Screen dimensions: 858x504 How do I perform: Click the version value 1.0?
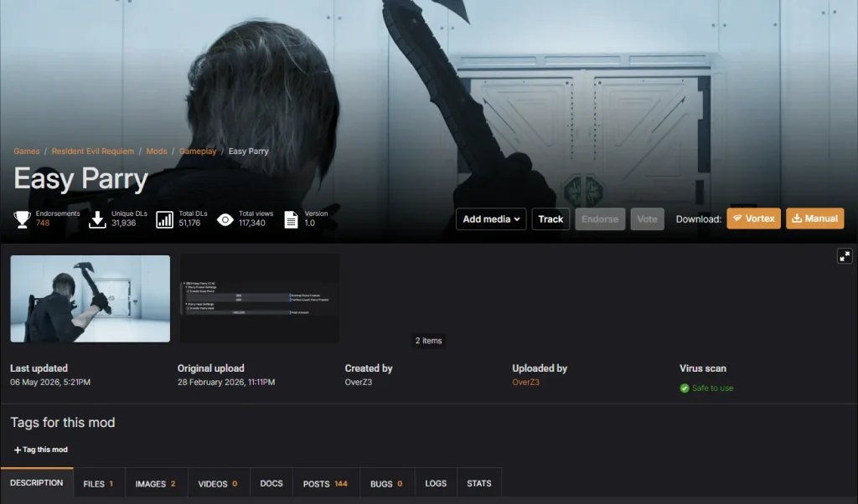[310, 223]
